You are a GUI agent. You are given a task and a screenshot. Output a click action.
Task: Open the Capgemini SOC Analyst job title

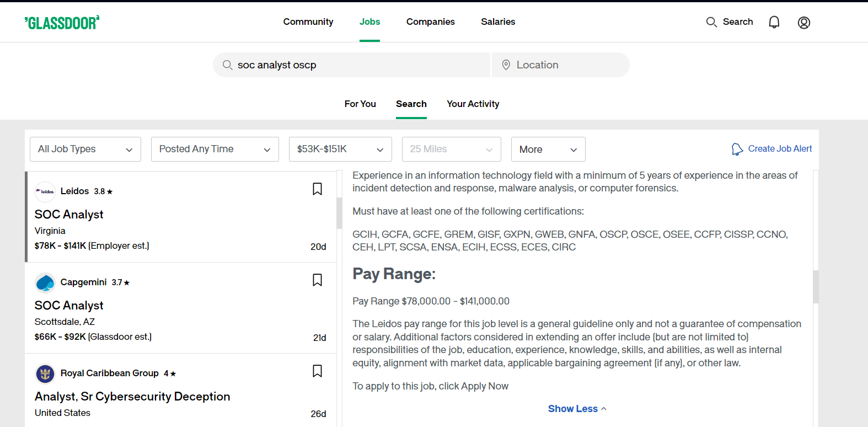point(69,306)
